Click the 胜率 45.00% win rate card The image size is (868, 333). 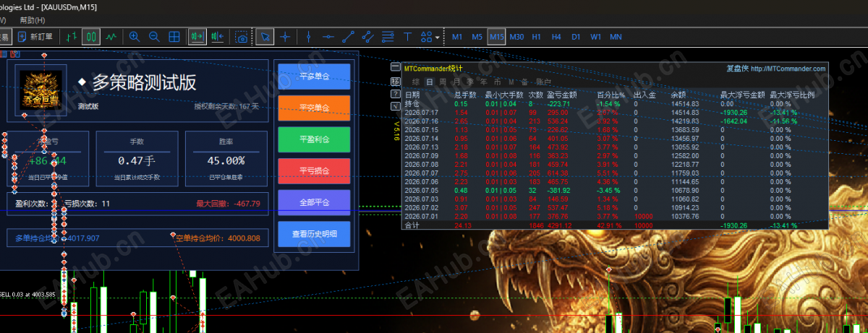coord(226,158)
